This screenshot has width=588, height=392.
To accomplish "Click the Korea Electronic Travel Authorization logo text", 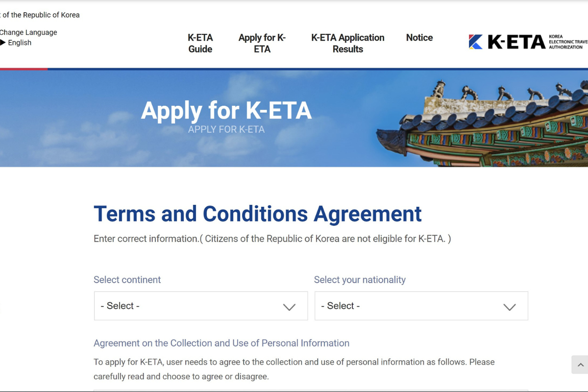I will [567, 42].
